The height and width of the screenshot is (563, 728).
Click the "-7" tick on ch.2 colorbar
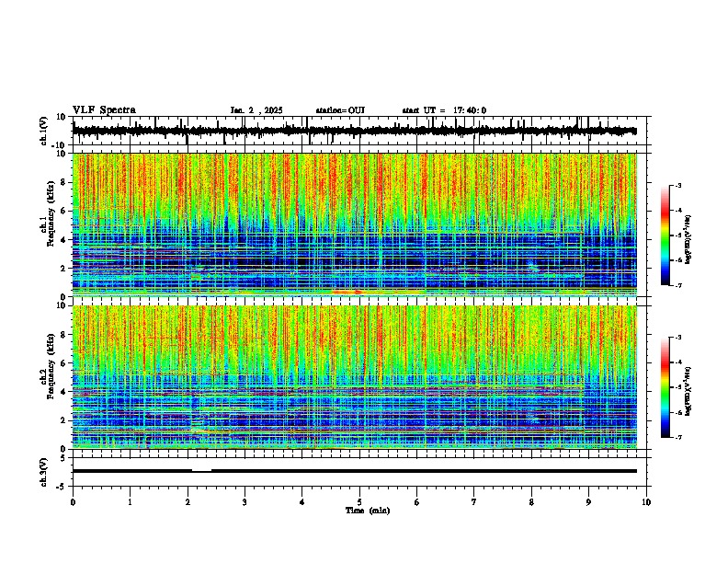[x=678, y=437]
